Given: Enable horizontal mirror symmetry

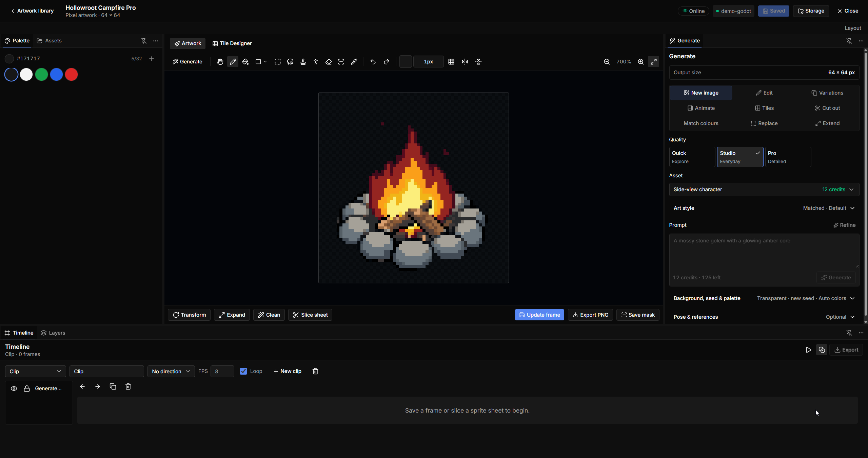Looking at the screenshot, I should coord(465,62).
